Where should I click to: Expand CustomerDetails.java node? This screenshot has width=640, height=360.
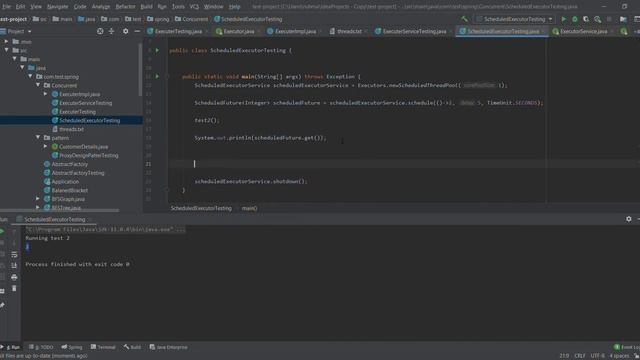coord(46,146)
